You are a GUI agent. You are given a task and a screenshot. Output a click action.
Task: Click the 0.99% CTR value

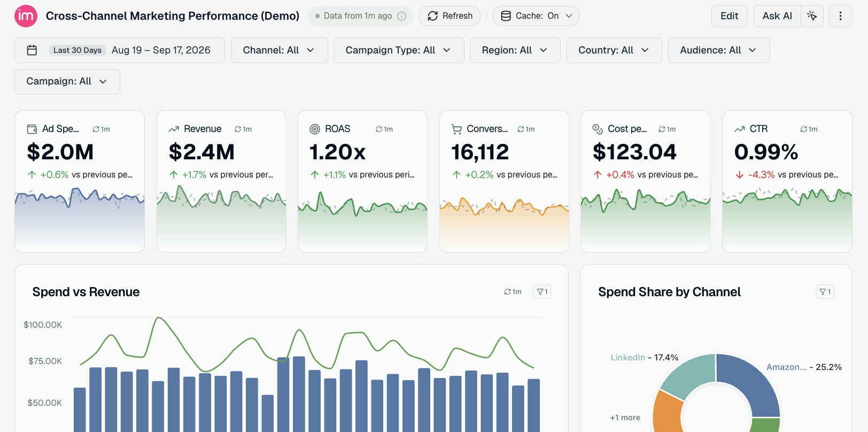[x=766, y=152]
